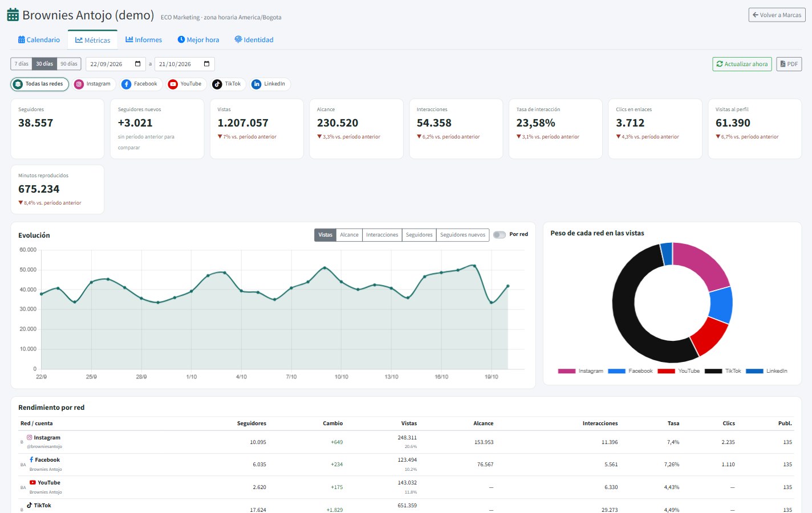
Task: Open the start date calendar picker icon
Action: coord(138,64)
